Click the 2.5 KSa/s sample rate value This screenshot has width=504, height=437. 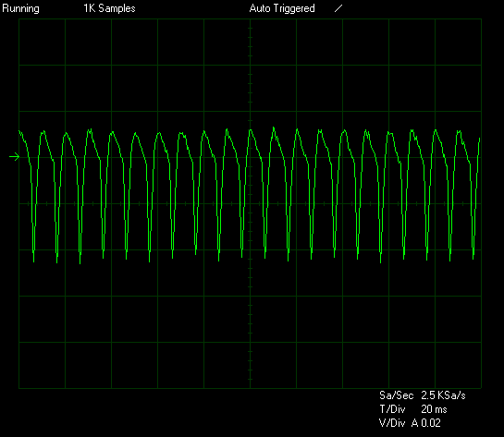click(443, 395)
